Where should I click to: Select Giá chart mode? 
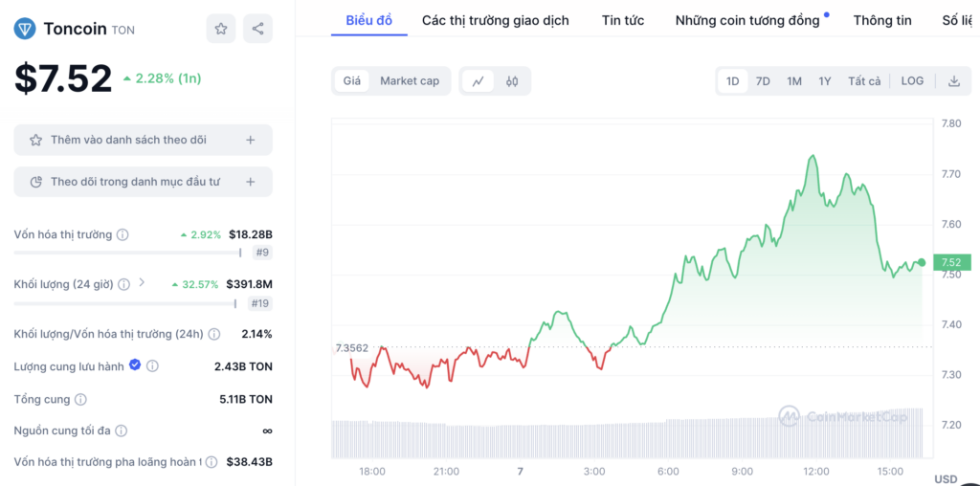352,81
